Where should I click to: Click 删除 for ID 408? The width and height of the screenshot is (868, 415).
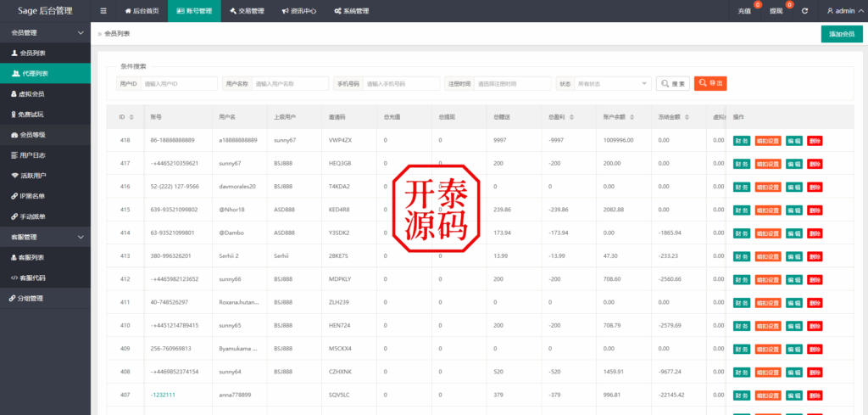coord(815,373)
